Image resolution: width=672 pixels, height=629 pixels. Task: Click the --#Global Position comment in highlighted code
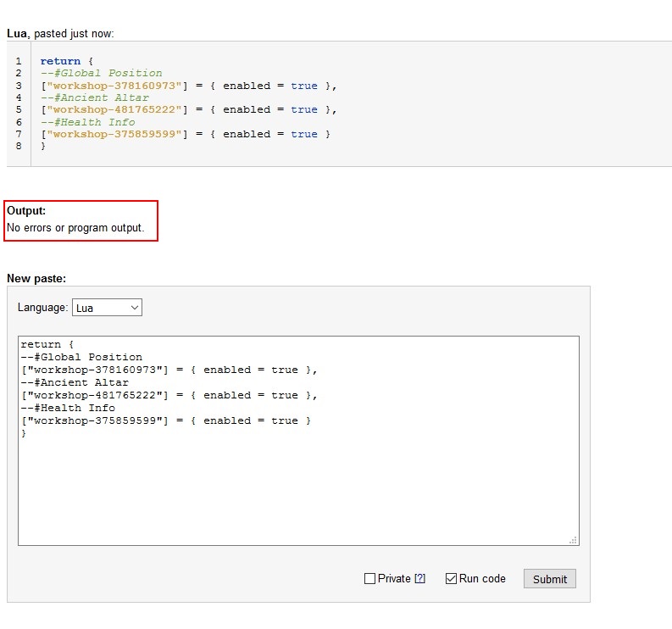pyautogui.click(x=101, y=73)
